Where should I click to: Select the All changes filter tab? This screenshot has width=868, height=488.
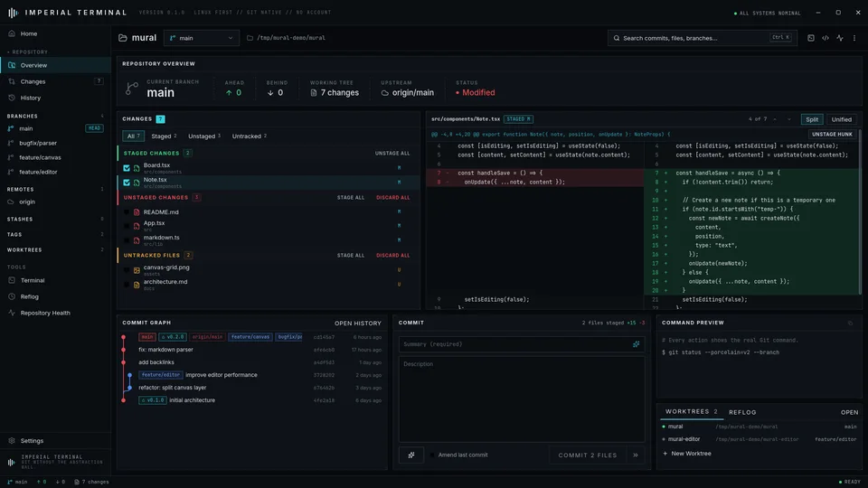pos(134,136)
